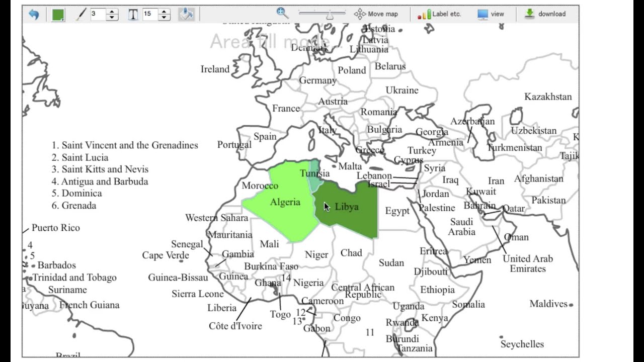Click the Move map button

(x=376, y=14)
